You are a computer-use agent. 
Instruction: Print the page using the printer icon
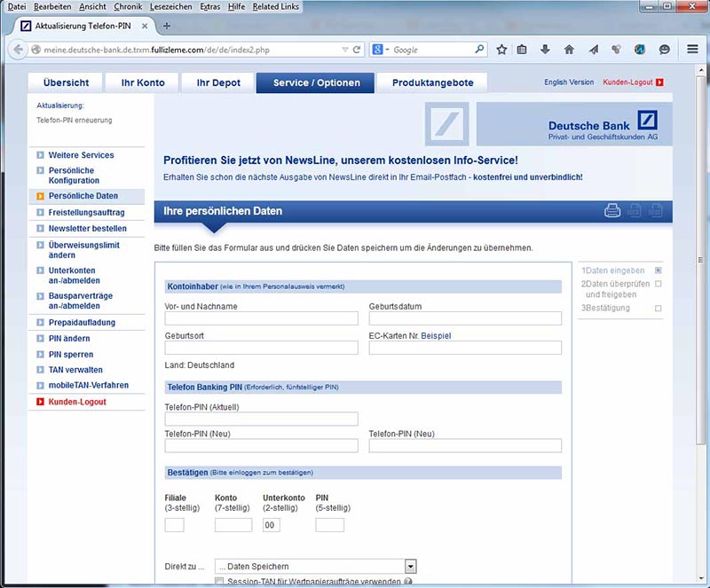[x=612, y=210]
